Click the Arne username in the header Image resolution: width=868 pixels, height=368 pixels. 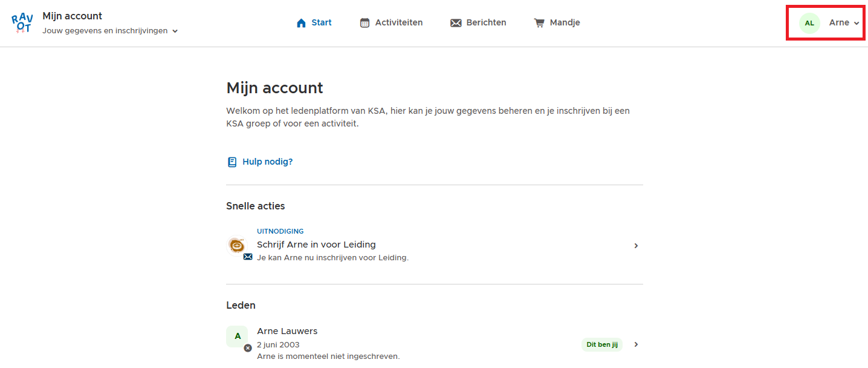(x=839, y=23)
